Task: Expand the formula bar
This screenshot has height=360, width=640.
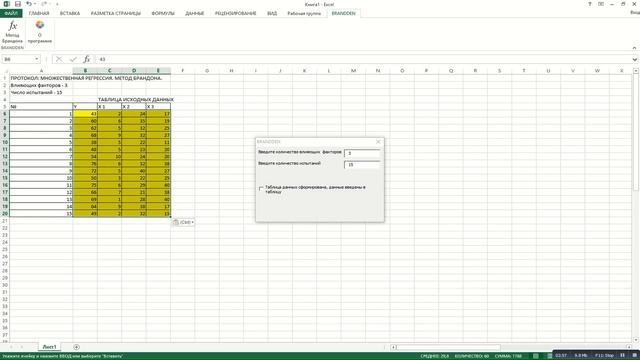Action: click(x=634, y=59)
